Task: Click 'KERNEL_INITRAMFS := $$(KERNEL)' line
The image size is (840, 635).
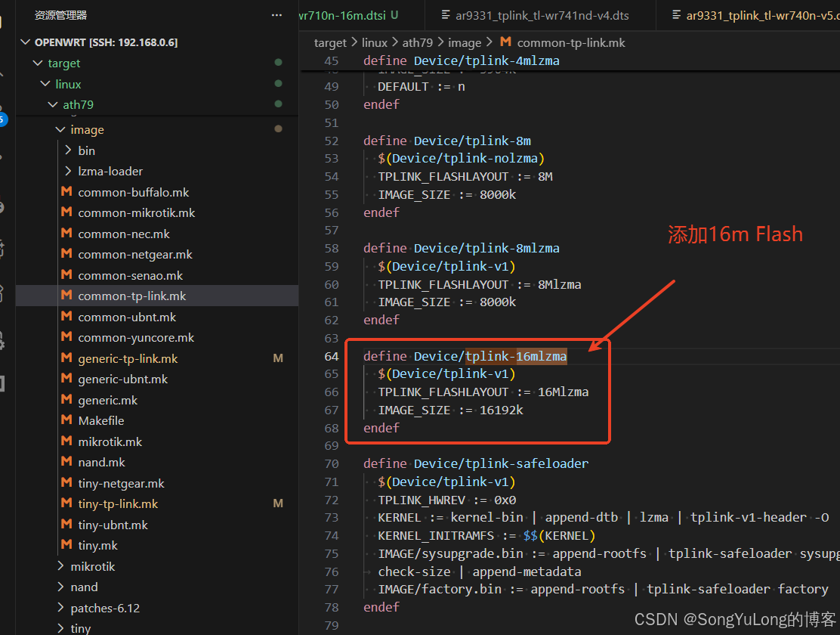Action: (486, 535)
